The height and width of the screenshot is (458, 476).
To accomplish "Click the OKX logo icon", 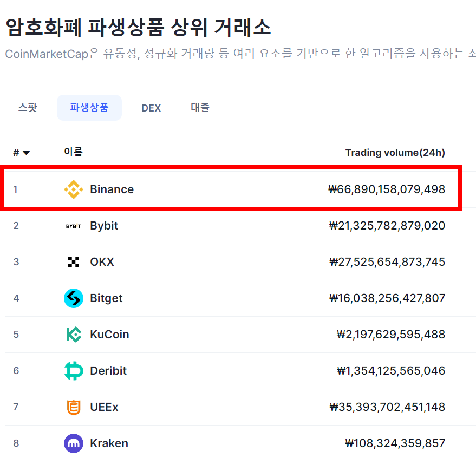I will coord(74,262).
